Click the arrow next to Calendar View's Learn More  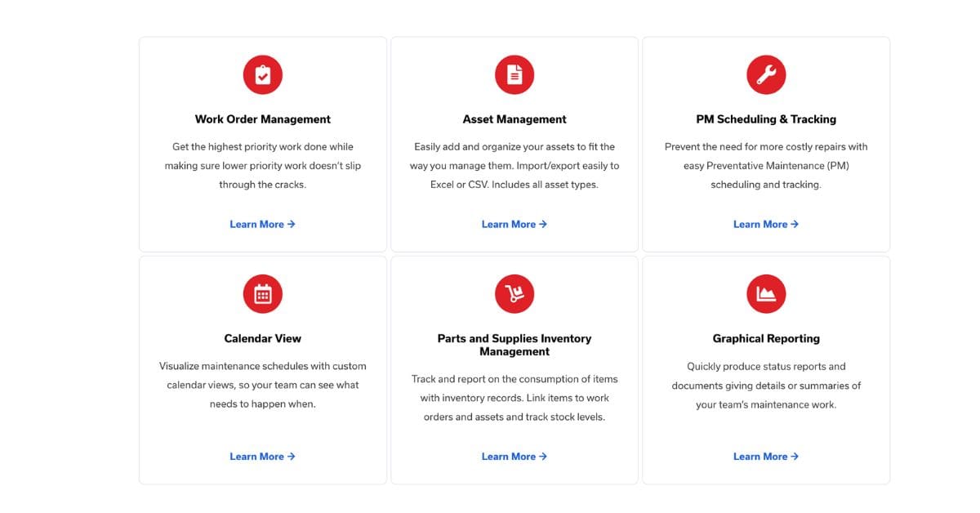290,457
